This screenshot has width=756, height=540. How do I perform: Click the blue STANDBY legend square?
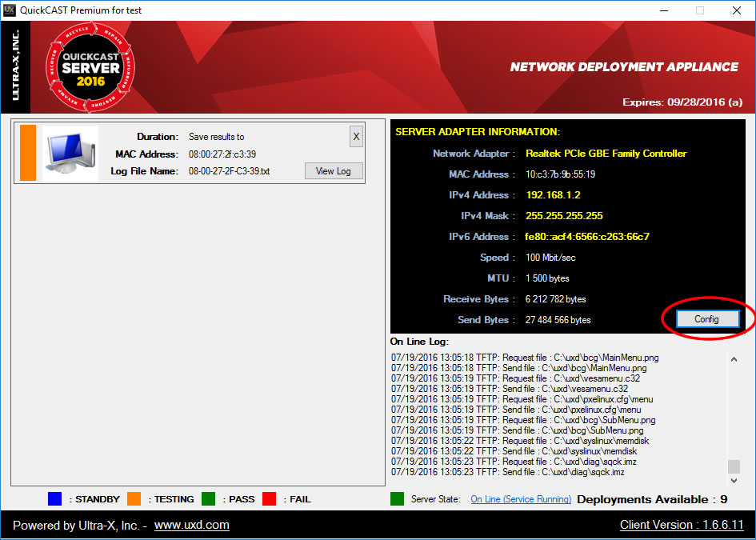pos(54,499)
